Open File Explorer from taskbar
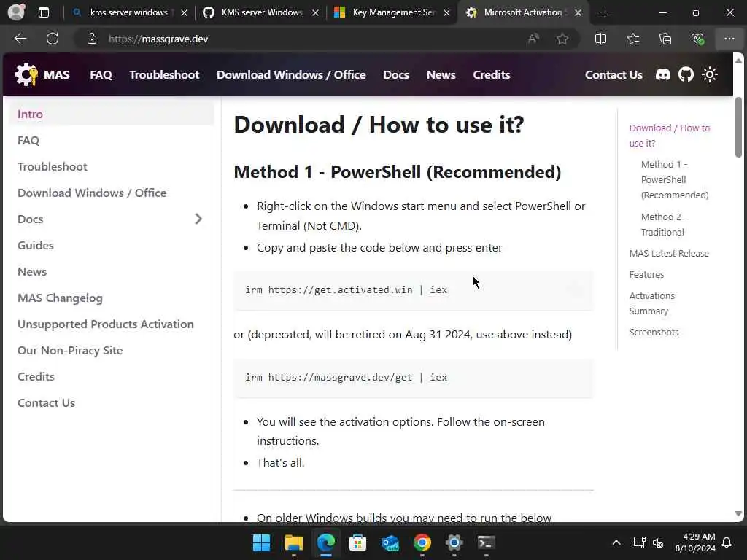The image size is (747, 560). point(293,542)
